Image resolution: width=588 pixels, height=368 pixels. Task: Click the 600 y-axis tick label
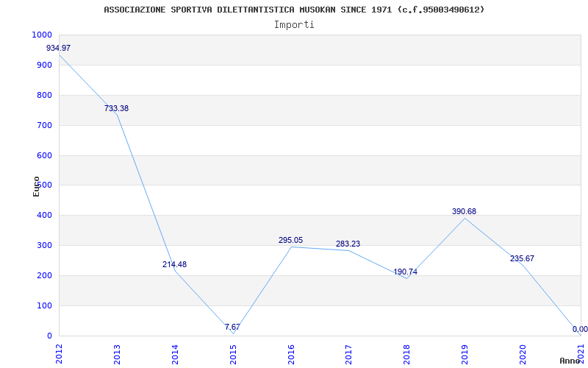(44, 155)
